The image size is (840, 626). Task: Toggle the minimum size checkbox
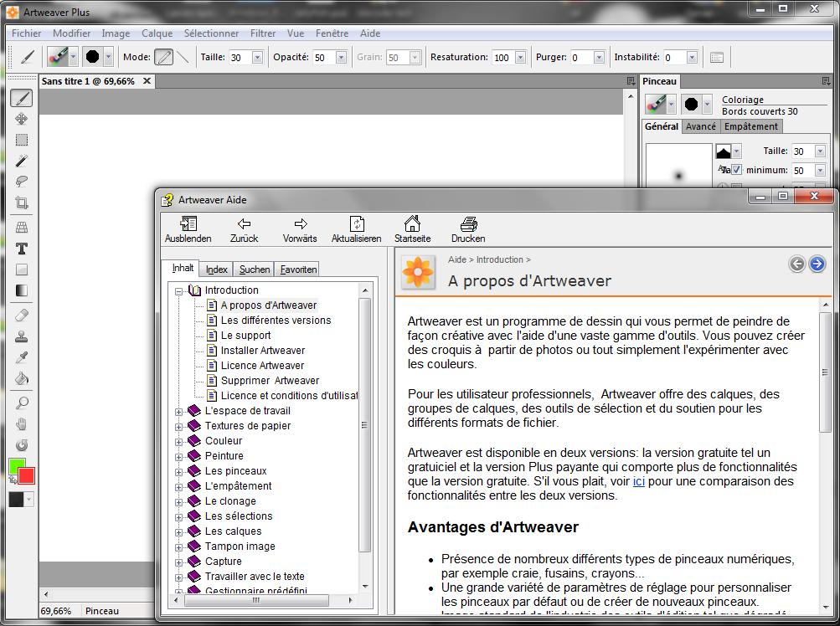(737, 171)
